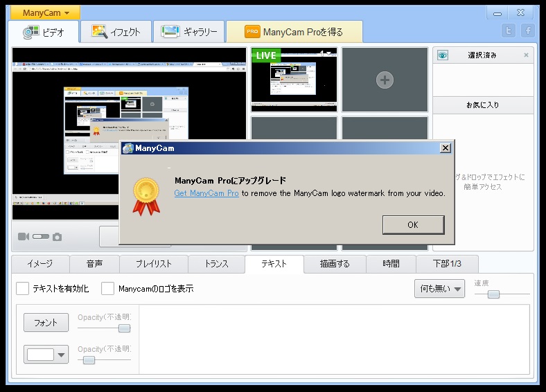Switch to the ビデオ tab

click(x=44, y=32)
